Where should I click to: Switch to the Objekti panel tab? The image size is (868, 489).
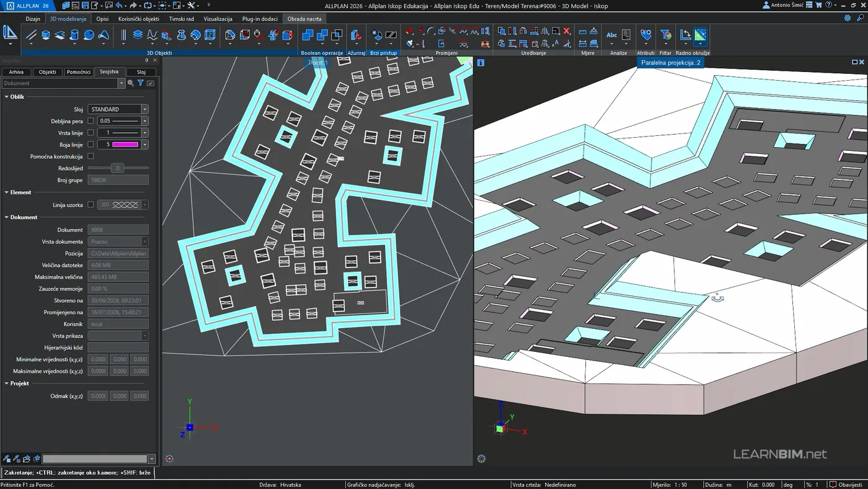48,72
